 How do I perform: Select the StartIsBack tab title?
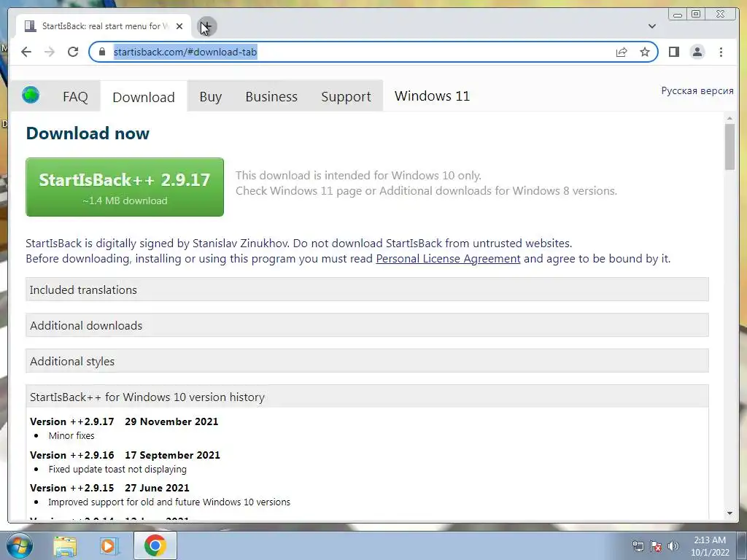point(105,26)
